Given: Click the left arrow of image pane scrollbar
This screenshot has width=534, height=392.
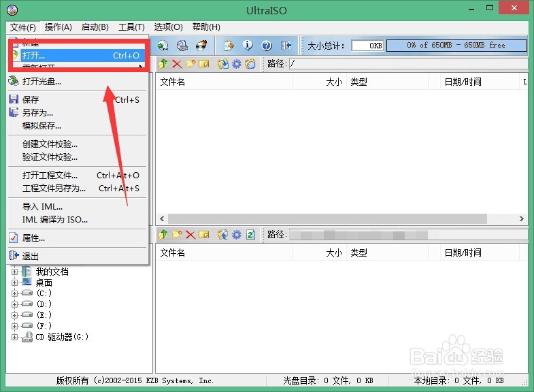Looking at the screenshot, I should (162, 218).
